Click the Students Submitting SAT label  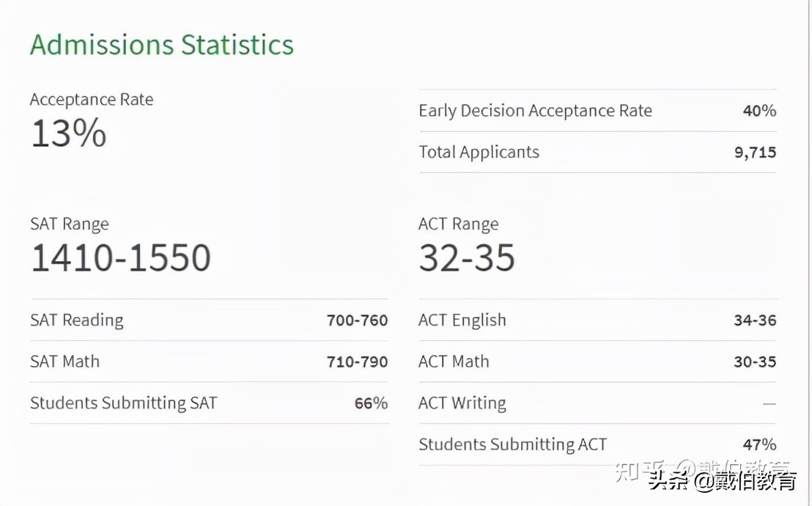(123, 403)
